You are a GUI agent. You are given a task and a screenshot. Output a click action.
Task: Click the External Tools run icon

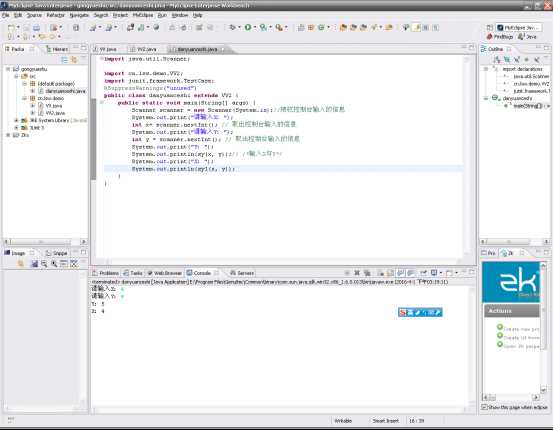tap(279, 28)
